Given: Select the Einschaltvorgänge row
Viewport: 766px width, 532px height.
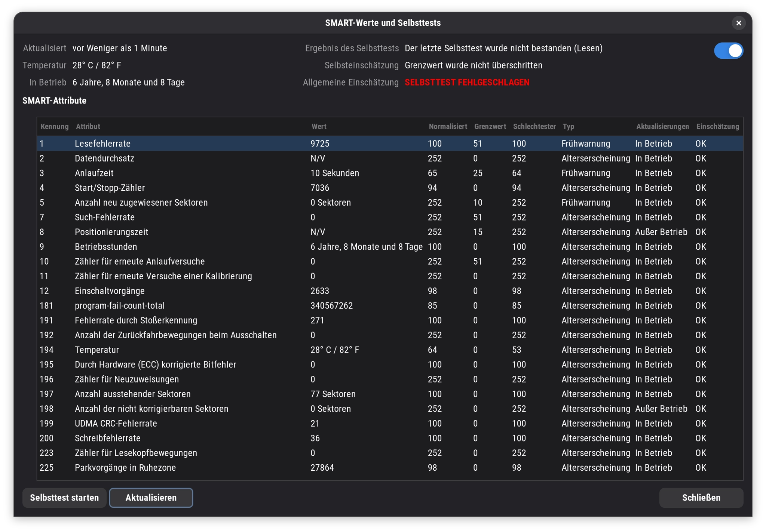Looking at the screenshot, I should tap(390, 291).
